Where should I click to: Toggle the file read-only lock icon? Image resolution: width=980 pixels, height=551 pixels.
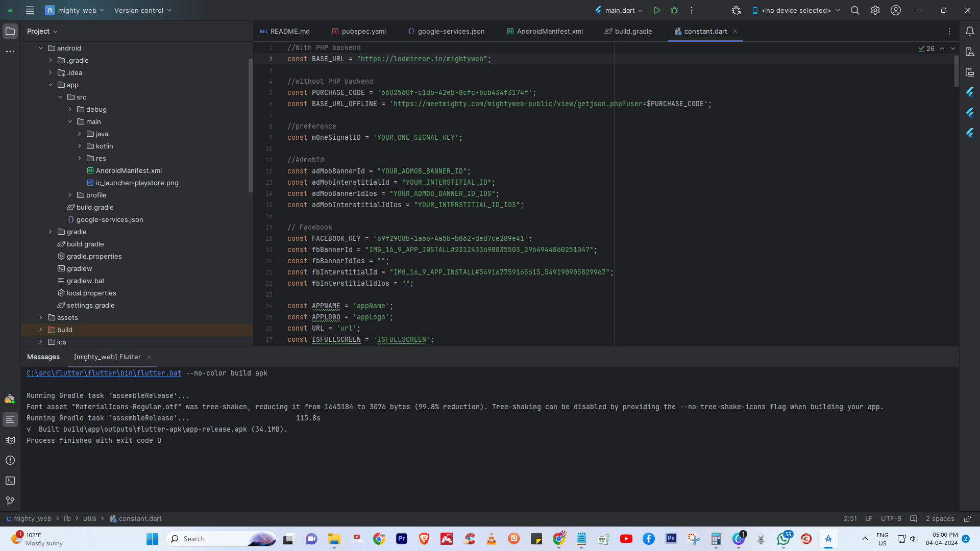pos(967,519)
